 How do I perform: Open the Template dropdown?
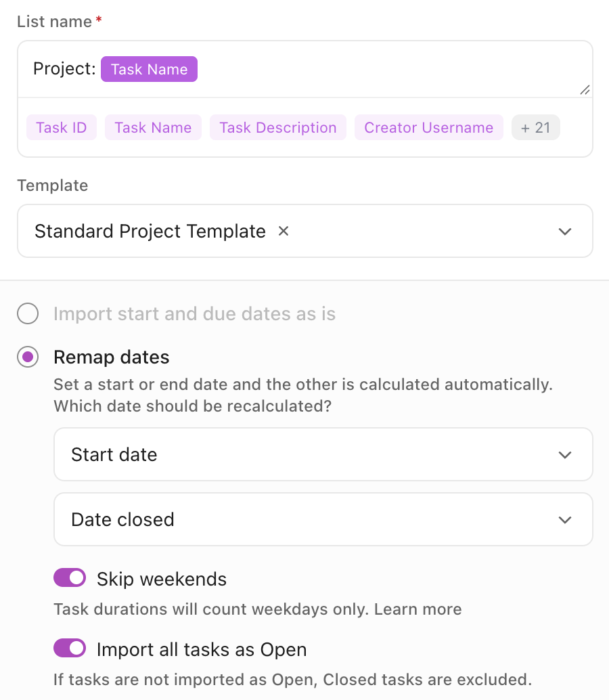tap(565, 231)
